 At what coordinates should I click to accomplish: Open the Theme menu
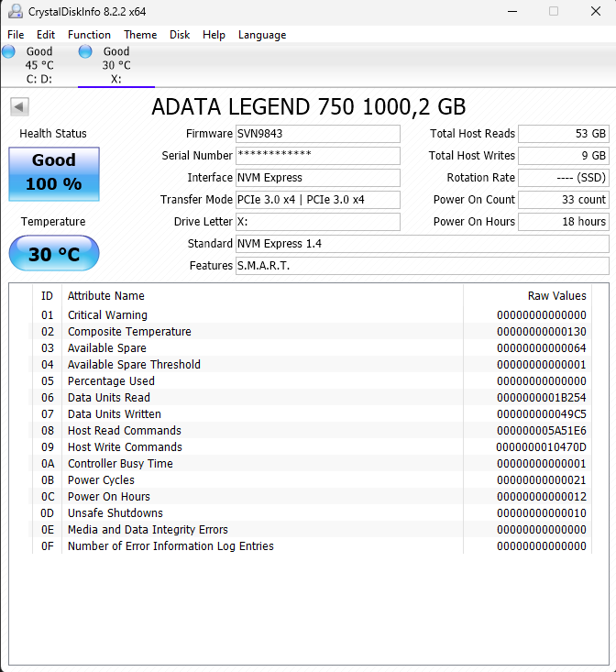140,35
